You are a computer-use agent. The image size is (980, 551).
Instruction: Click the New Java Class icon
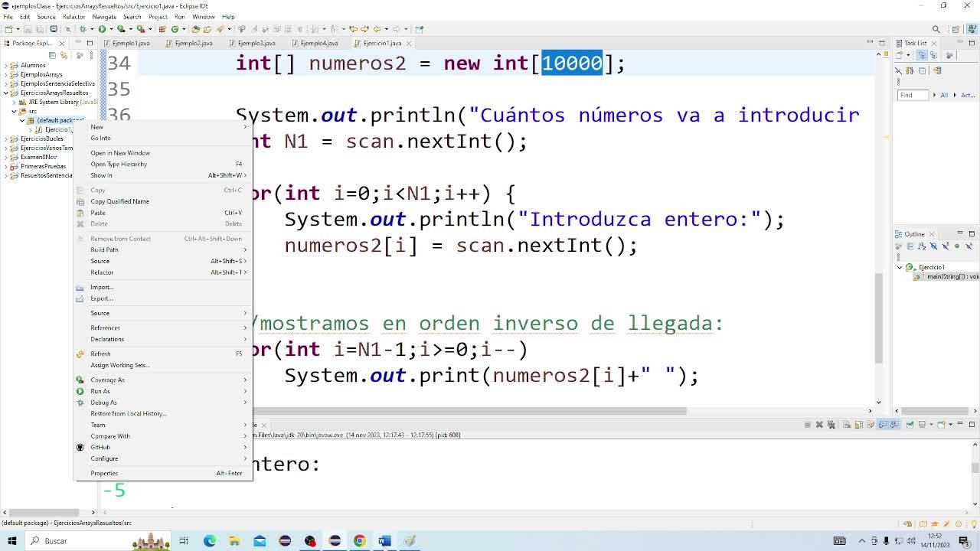point(175,29)
